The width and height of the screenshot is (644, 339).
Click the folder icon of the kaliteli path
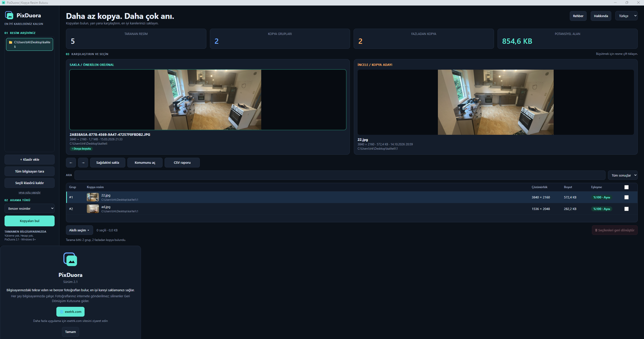pos(11,42)
